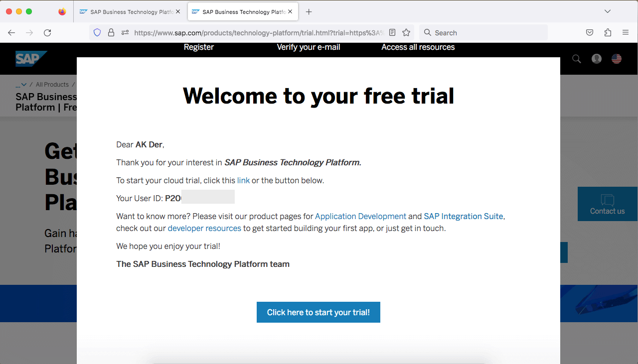Open the Firefox extensions puzzle icon
Screen dimensions: 638x364
[608, 33]
